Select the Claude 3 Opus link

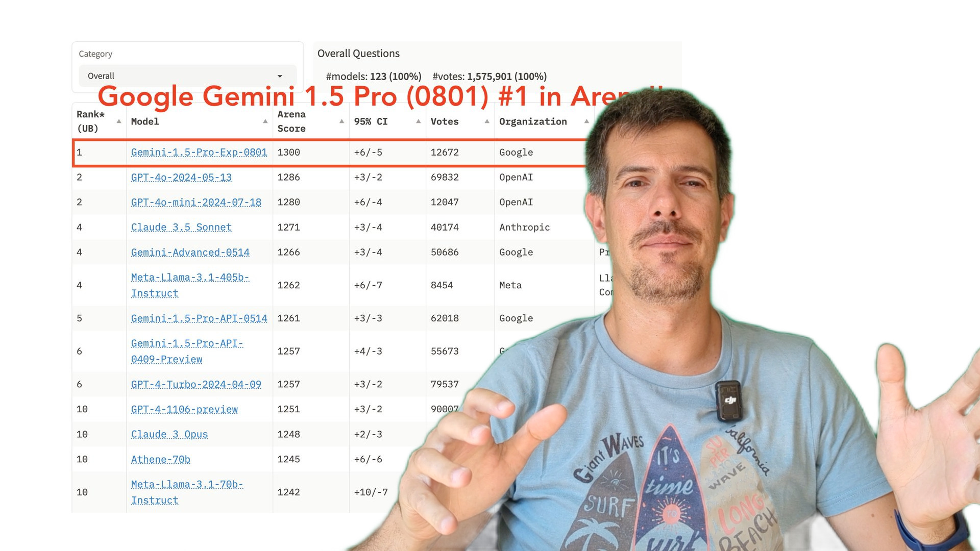[169, 434]
